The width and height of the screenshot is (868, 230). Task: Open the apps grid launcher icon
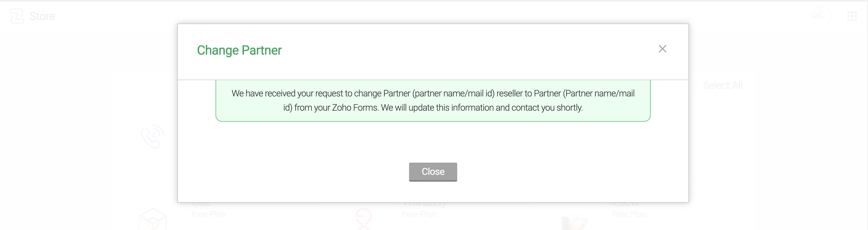click(x=852, y=16)
